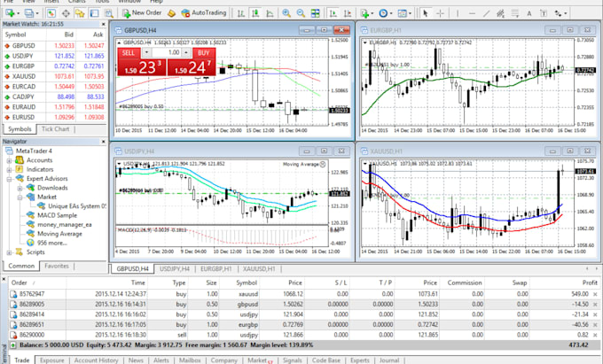Open the Strategy Tester toolbar icon

(109, 13)
